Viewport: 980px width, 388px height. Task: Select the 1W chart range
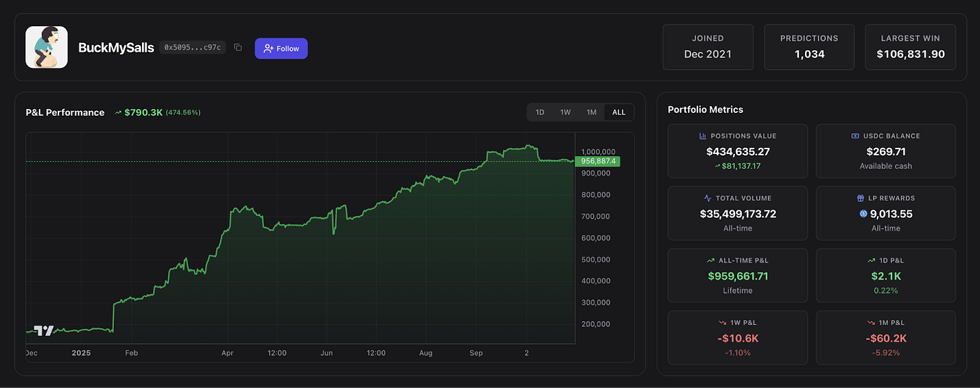pos(565,112)
